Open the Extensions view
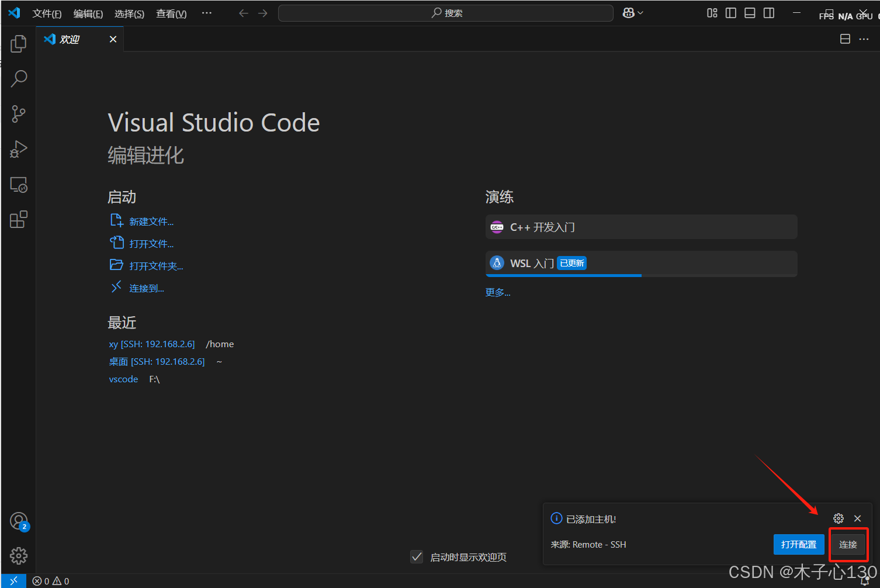 click(x=19, y=220)
